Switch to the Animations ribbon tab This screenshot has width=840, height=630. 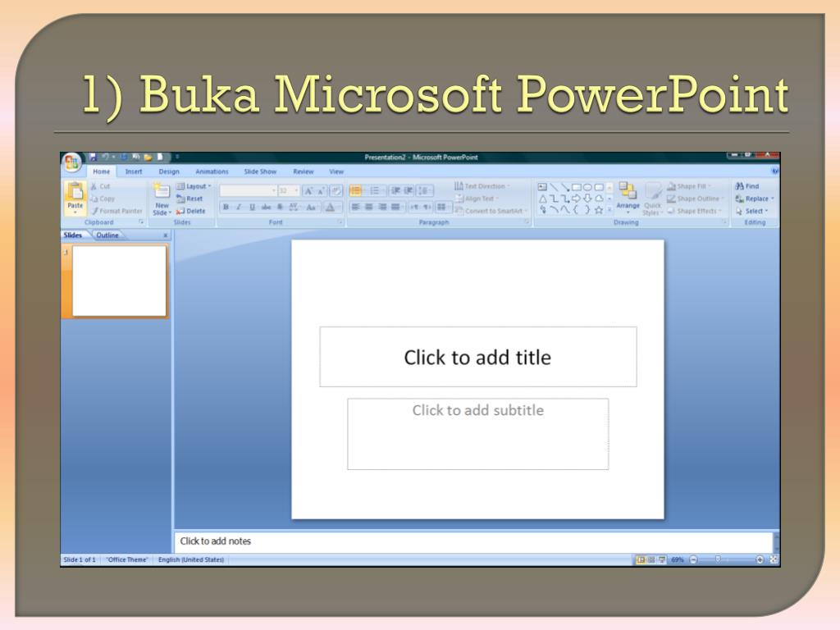click(x=212, y=171)
